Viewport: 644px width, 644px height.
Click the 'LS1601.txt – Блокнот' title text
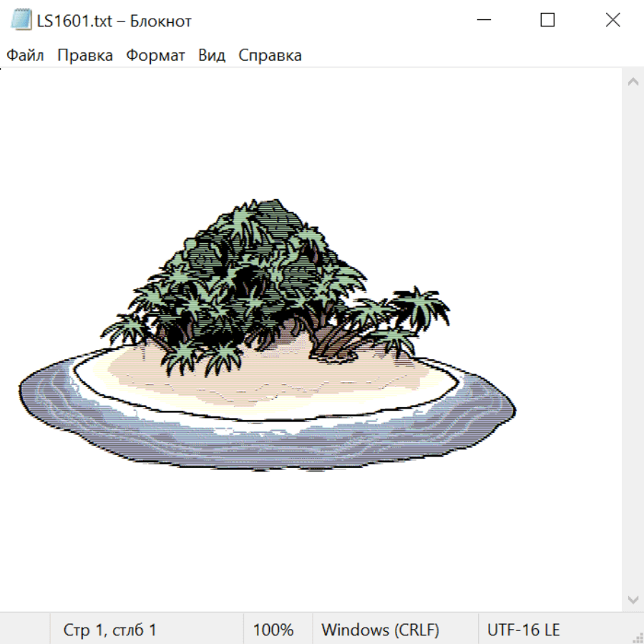pyautogui.click(x=114, y=21)
